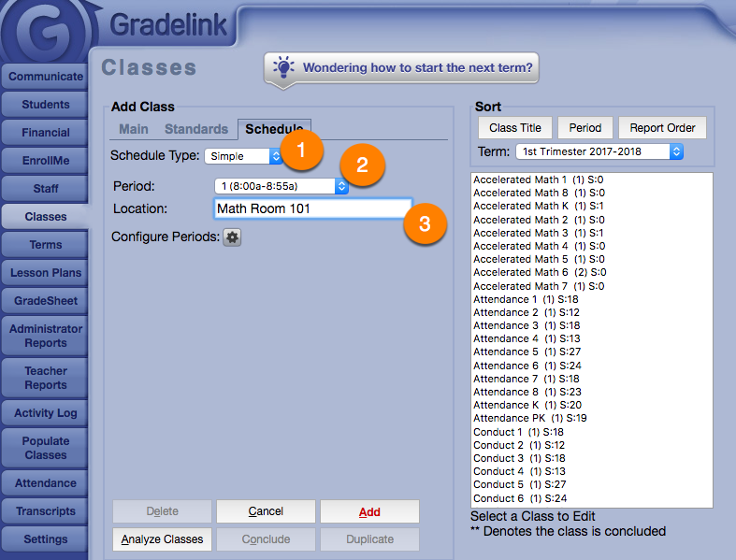Switch to the Main tab
This screenshot has height=560, width=736.
pyautogui.click(x=134, y=129)
